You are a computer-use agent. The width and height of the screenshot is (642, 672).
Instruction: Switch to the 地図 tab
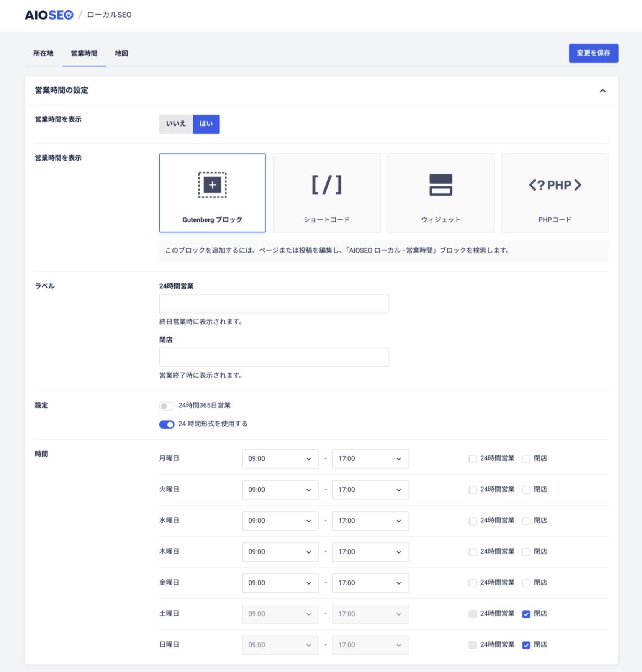[121, 53]
